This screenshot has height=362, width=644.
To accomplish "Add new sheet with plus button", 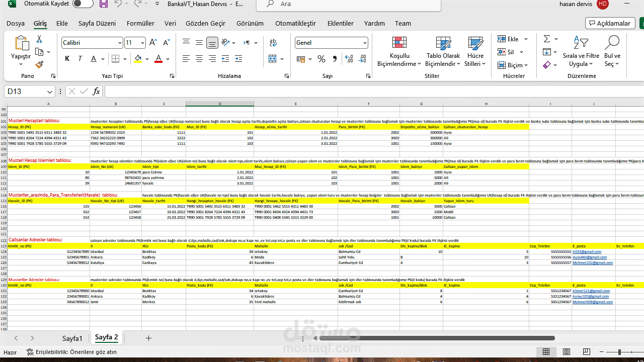I will pyautogui.click(x=148, y=338).
